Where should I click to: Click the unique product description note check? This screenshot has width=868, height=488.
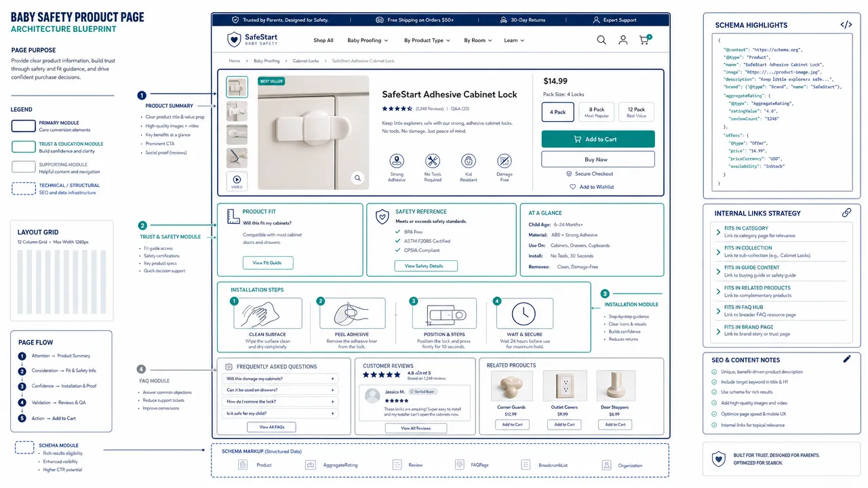click(714, 371)
